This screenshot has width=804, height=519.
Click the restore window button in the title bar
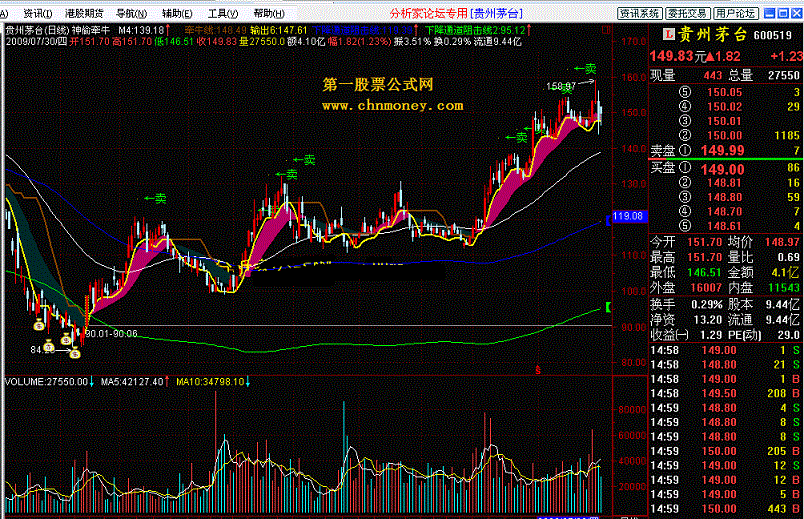pos(783,13)
